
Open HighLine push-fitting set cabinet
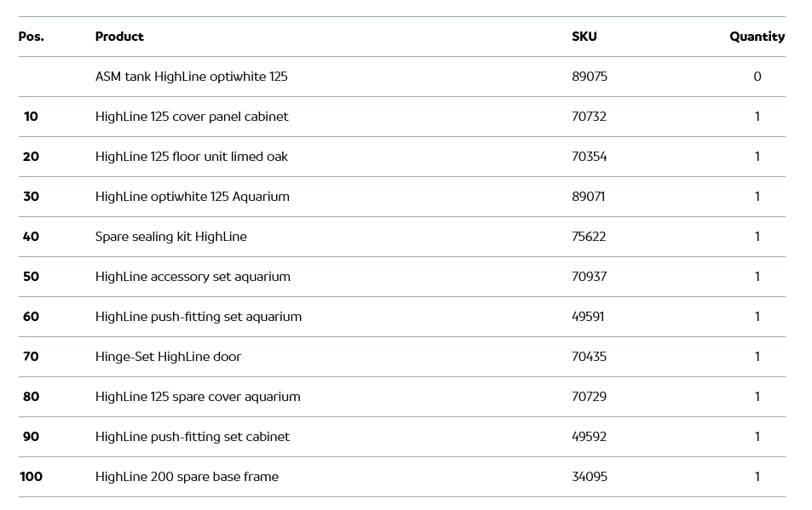pyautogui.click(x=193, y=437)
